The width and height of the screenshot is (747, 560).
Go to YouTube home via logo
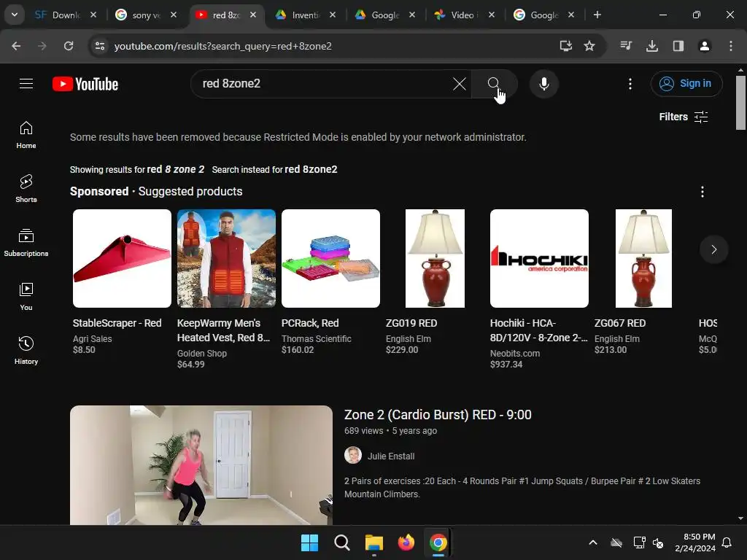pos(85,84)
